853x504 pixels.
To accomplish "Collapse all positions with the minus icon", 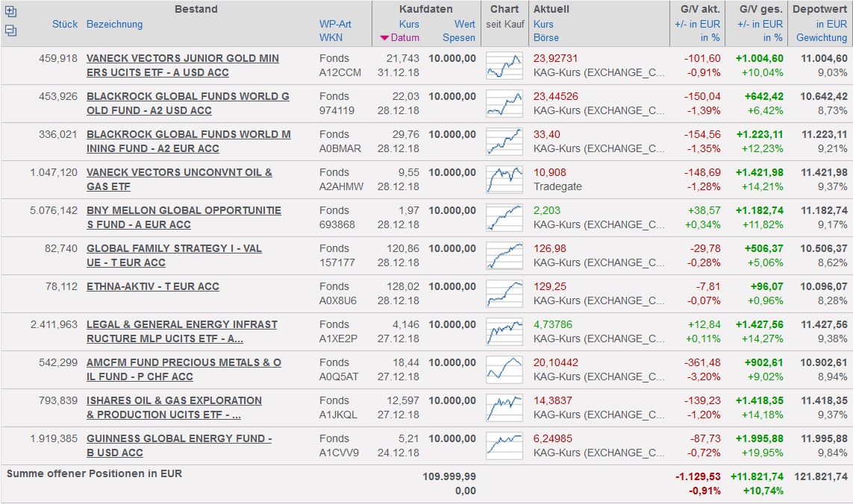I will [10, 31].
